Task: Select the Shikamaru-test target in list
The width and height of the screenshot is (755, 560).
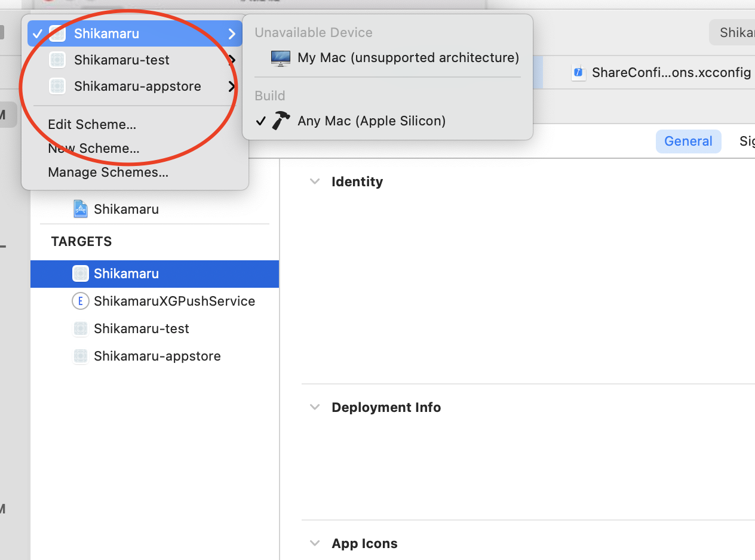Action: click(x=141, y=329)
